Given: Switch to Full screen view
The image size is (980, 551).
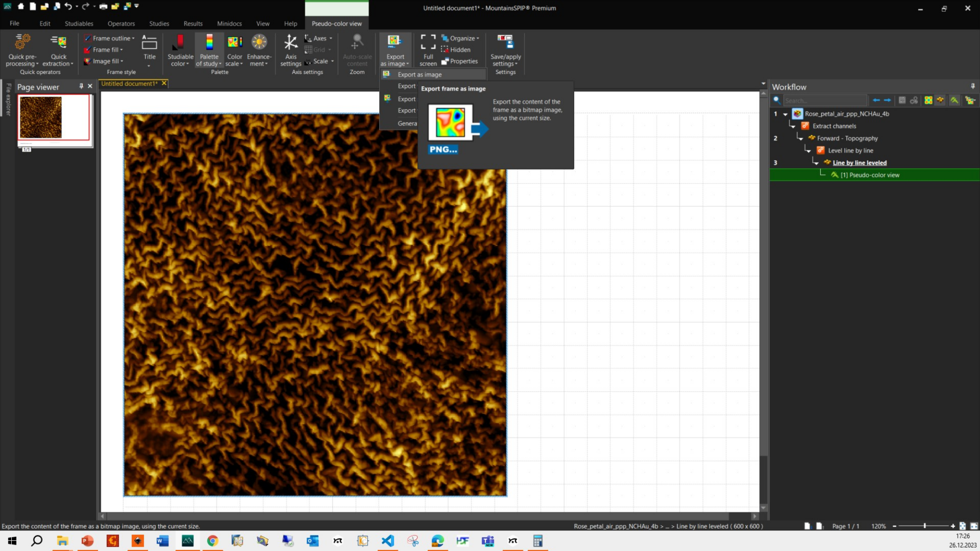Looking at the screenshot, I should coord(428,50).
